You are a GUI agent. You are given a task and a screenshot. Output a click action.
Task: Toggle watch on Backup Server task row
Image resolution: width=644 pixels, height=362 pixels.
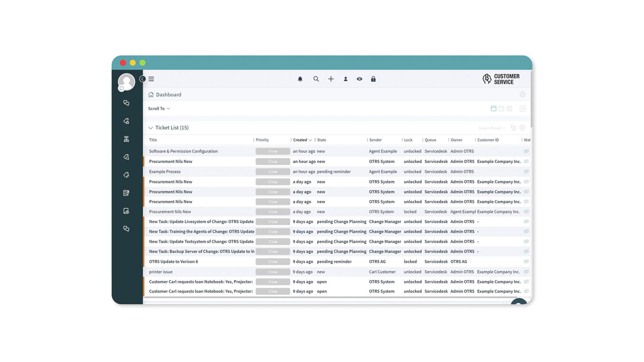pyautogui.click(x=526, y=251)
